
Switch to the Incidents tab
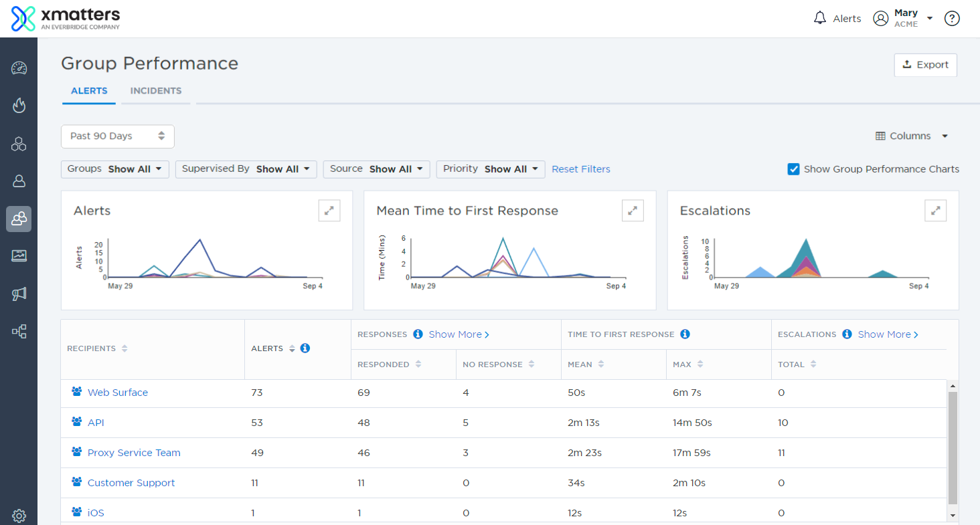coord(156,91)
